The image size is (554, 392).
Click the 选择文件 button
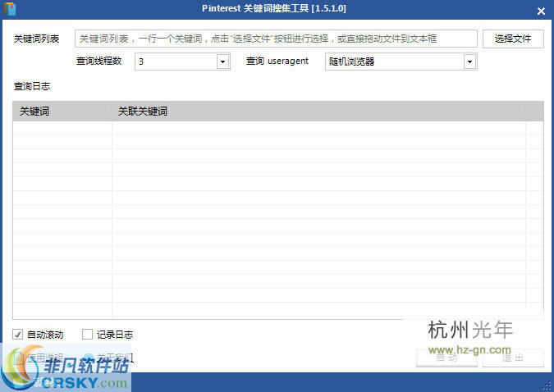(513, 39)
